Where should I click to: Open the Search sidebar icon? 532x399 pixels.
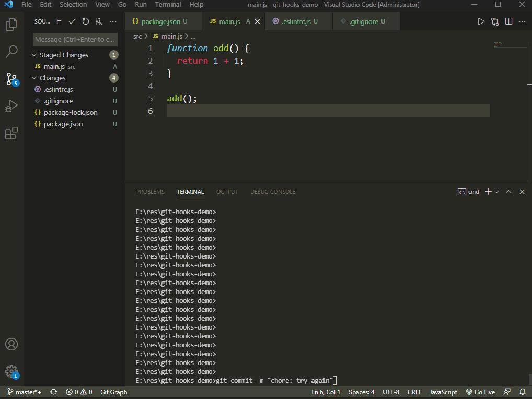pyautogui.click(x=11, y=51)
